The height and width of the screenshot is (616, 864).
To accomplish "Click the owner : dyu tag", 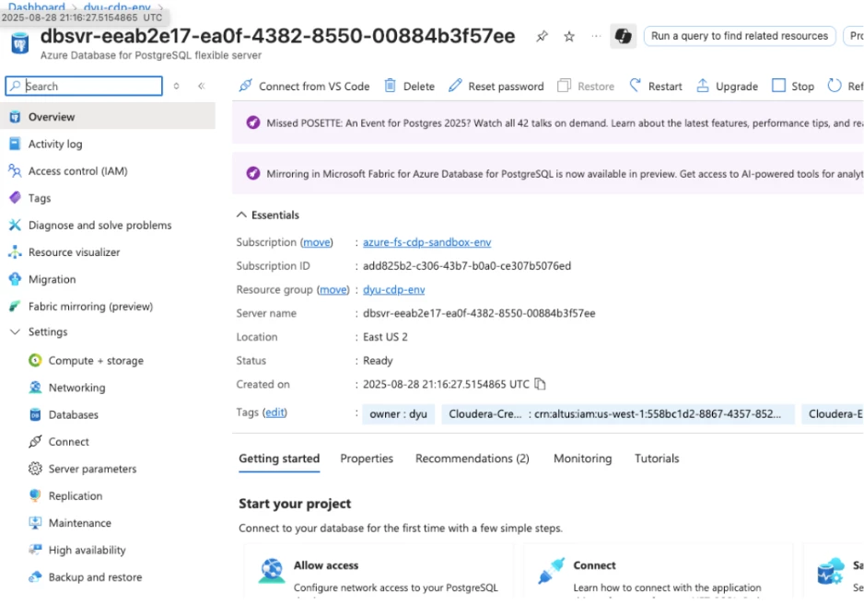I will [x=399, y=414].
